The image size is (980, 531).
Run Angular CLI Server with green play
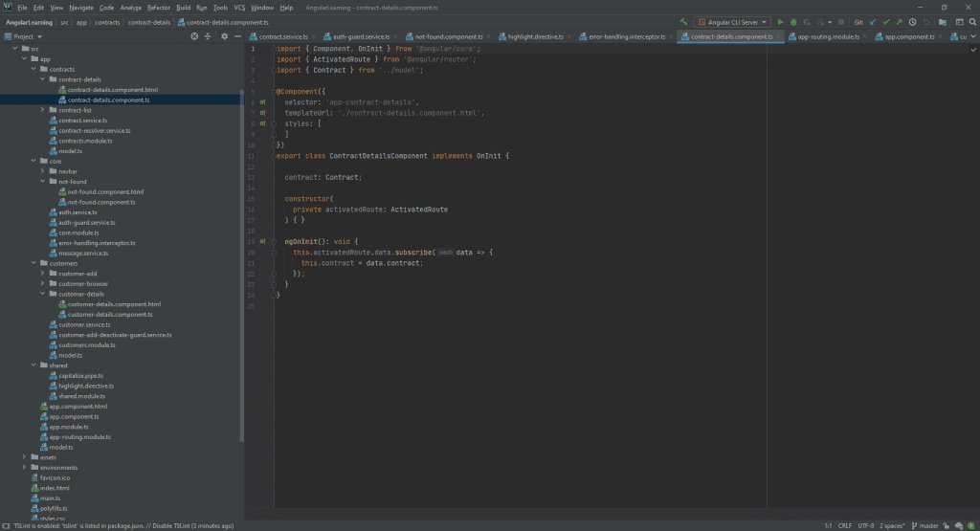point(780,22)
